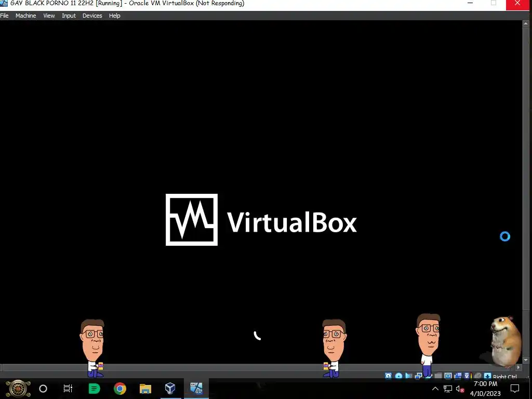Screen dimensions: 532x399
Task: Open the Help menu
Action: click(115, 16)
